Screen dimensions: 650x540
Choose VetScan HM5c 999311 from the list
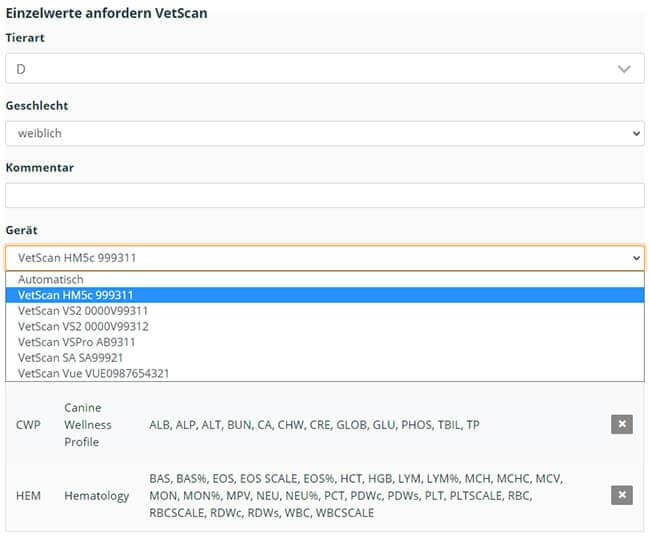point(325,295)
